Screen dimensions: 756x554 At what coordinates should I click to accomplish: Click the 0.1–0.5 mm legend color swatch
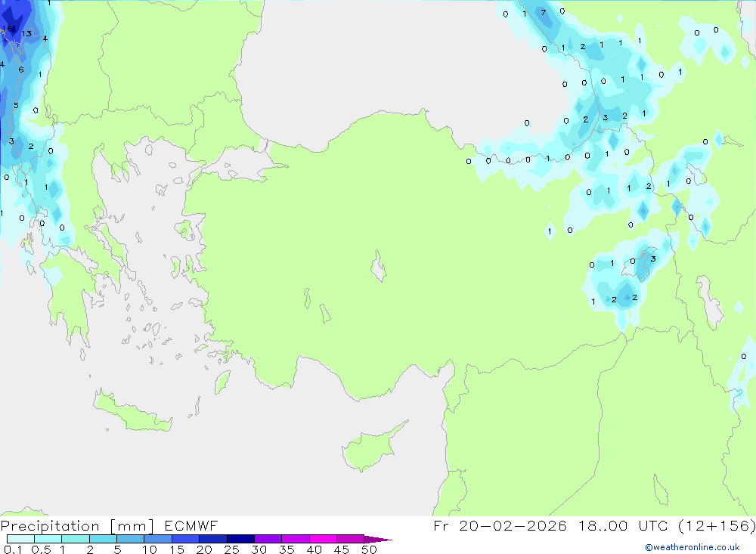[20, 539]
